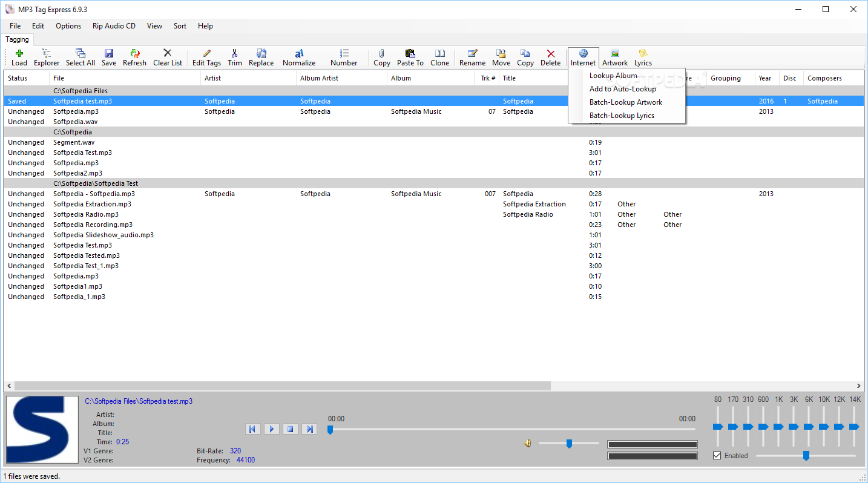Click Select All in toolbar
The width and height of the screenshot is (868, 483).
point(81,57)
